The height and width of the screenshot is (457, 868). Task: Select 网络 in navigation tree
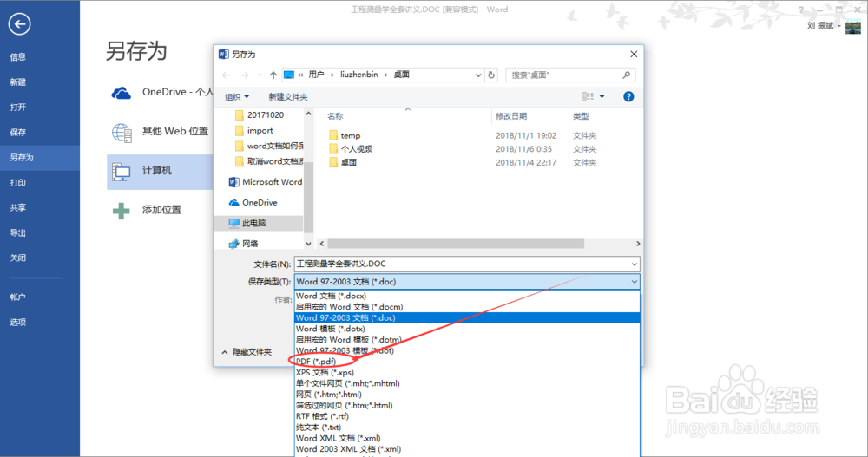[x=244, y=244]
